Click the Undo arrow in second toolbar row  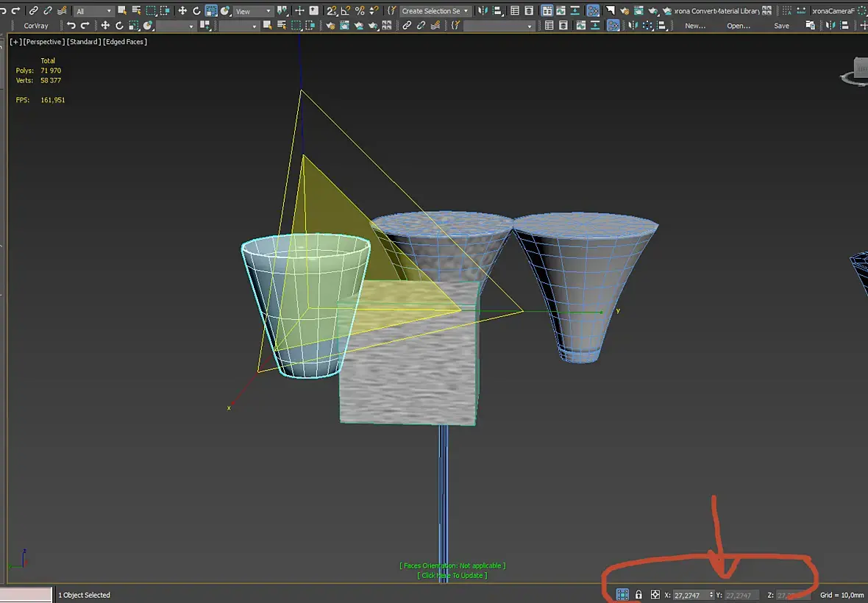click(71, 26)
